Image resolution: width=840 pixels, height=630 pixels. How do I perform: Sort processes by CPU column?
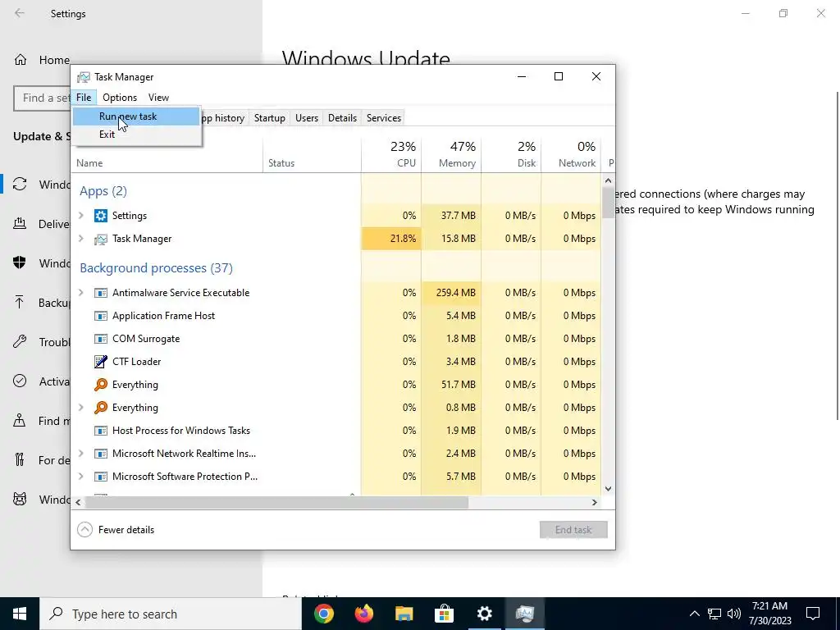[x=391, y=155]
